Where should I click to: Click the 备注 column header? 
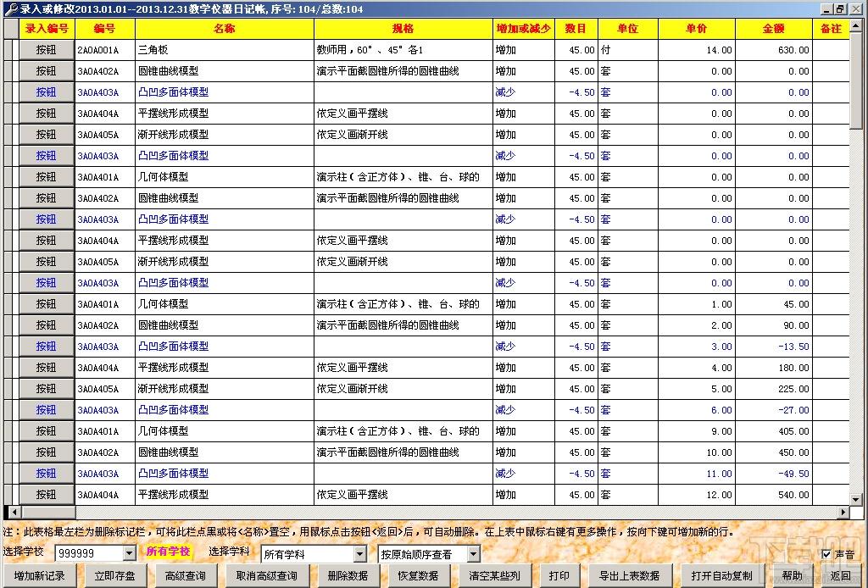click(831, 29)
